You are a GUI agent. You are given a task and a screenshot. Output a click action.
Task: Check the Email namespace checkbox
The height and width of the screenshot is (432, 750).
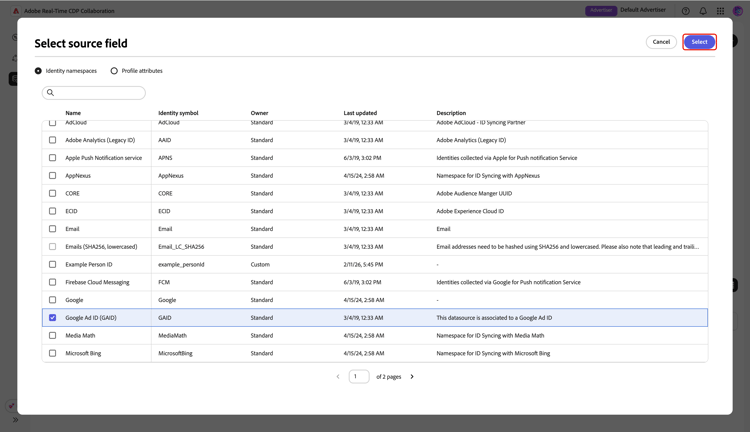click(53, 229)
